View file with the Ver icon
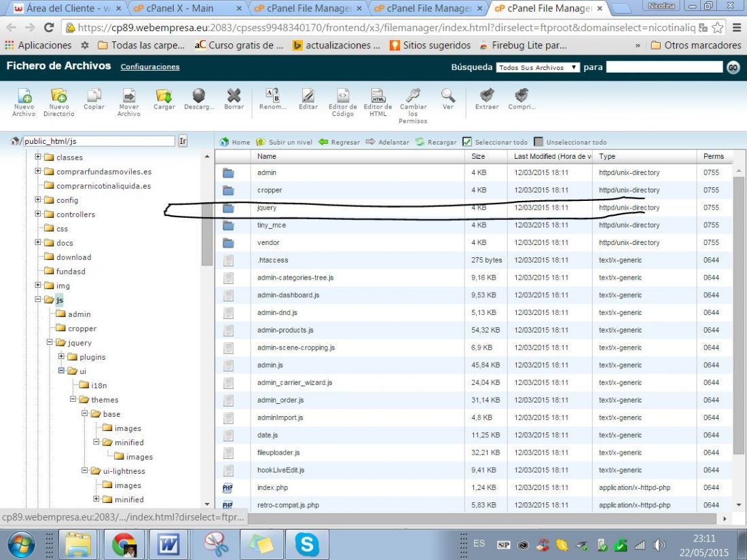The width and height of the screenshot is (747, 560). [448, 99]
